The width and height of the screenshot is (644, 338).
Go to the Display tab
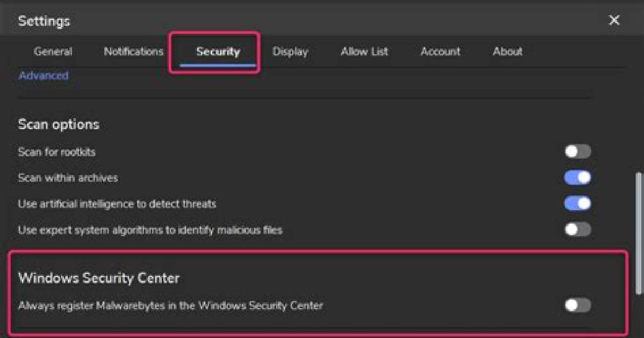[290, 52]
